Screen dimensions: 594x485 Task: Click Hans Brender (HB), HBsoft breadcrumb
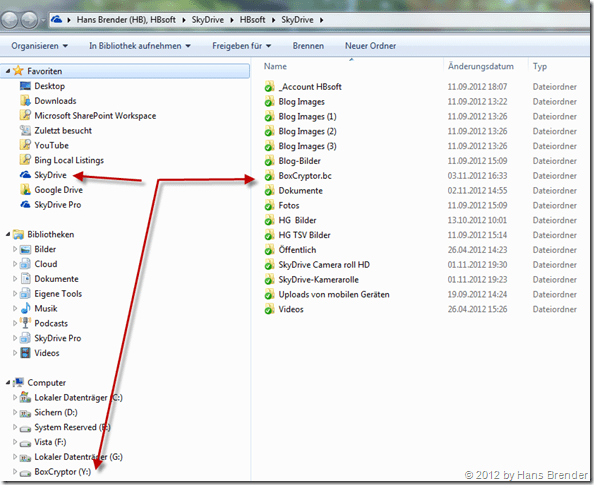click(126, 20)
